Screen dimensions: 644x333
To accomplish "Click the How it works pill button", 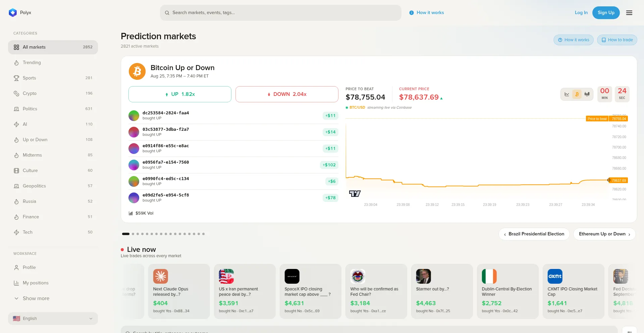I will point(574,40).
